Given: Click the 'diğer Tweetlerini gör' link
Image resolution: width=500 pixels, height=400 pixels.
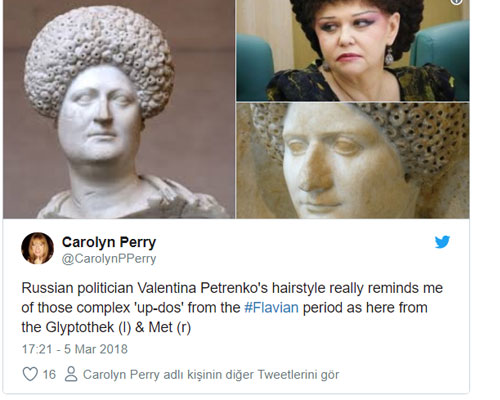Looking at the screenshot, I should (282, 374).
